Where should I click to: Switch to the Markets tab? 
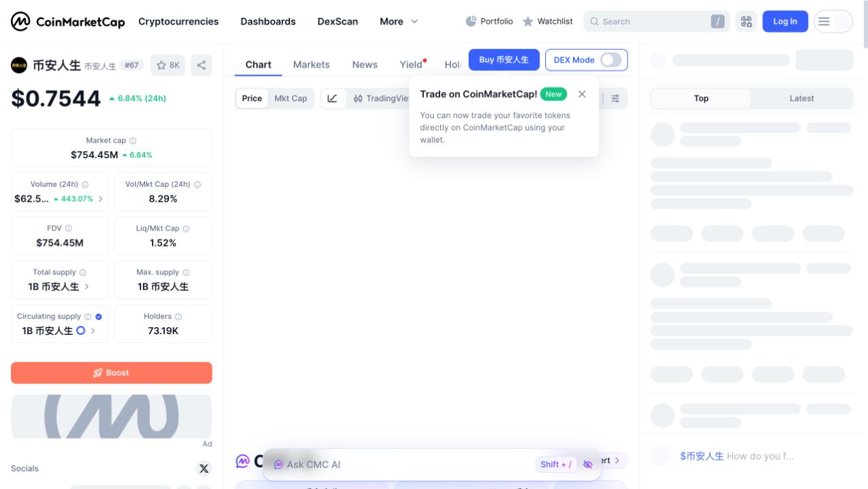[x=311, y=65]
